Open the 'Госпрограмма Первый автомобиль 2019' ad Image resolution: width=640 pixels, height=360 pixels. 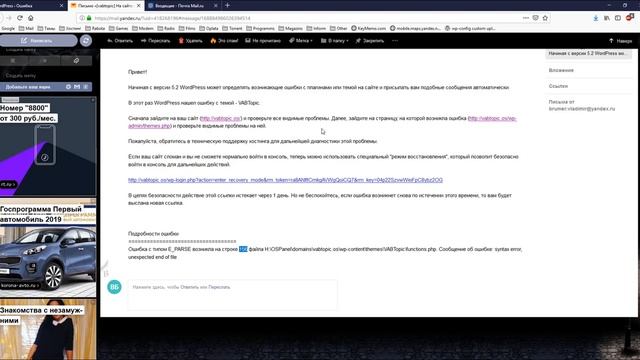click(x=48, y=248)
